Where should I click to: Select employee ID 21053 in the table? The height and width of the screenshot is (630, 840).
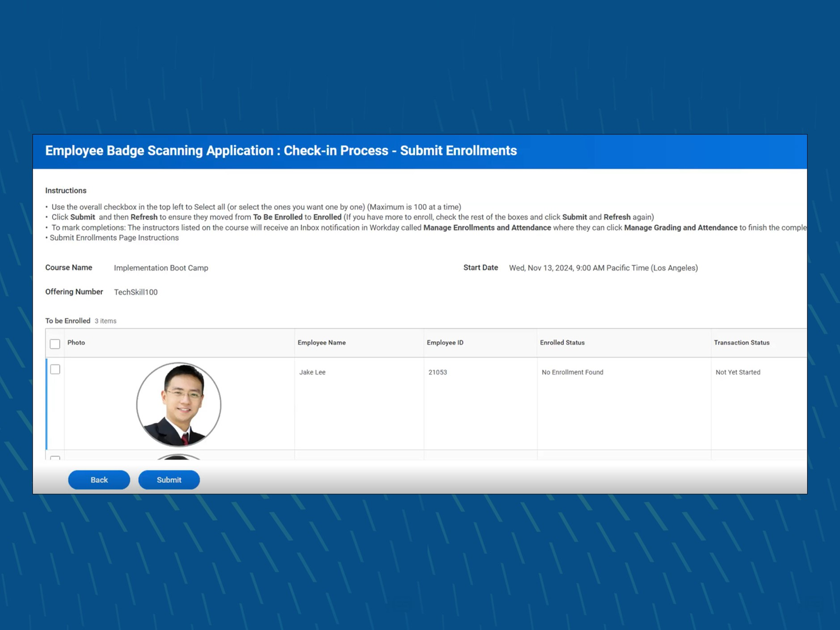437,372
